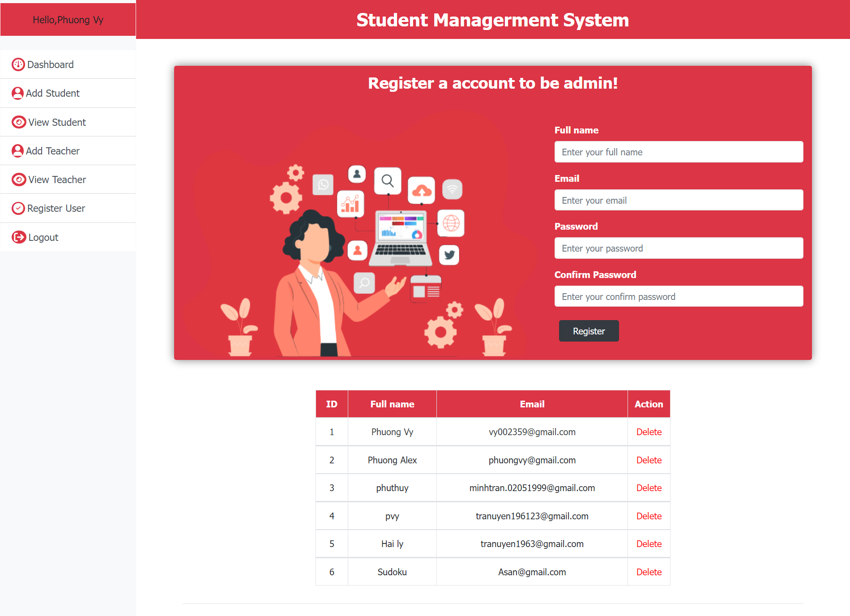The height and width of the screenshot is (616, 850).
Task: Select email Asan@gmail.com
Action: (532, 572)
